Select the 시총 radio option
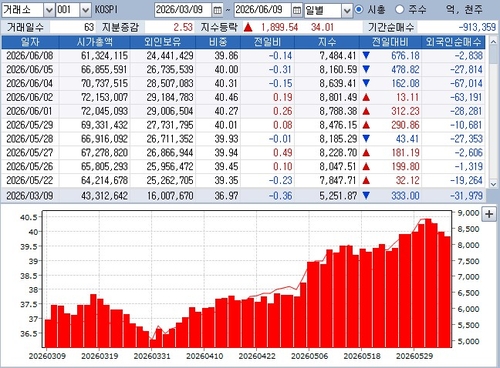This screenshot has width=500, height=368. (x=359, y=10)
